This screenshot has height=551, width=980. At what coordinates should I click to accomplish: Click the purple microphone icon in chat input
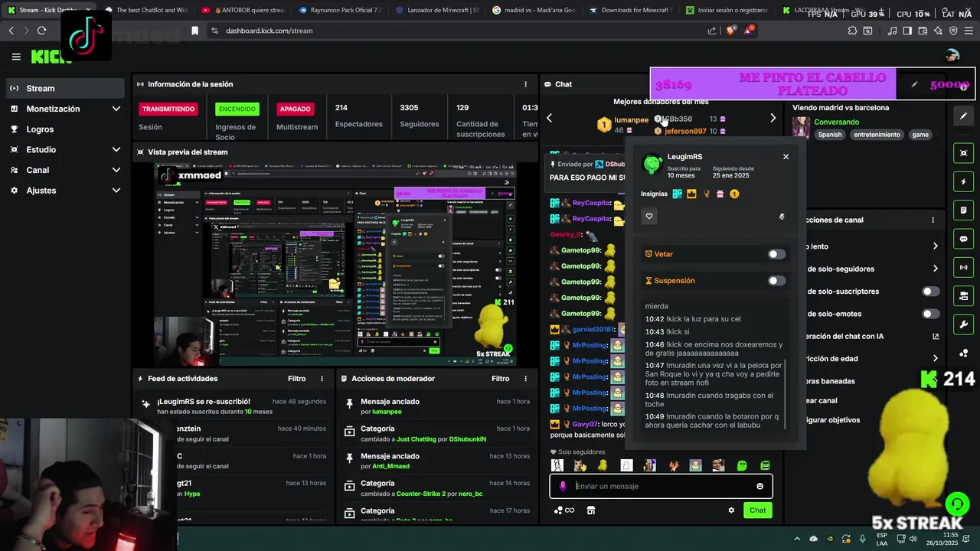pyautogui.click(x=563, y=486)
